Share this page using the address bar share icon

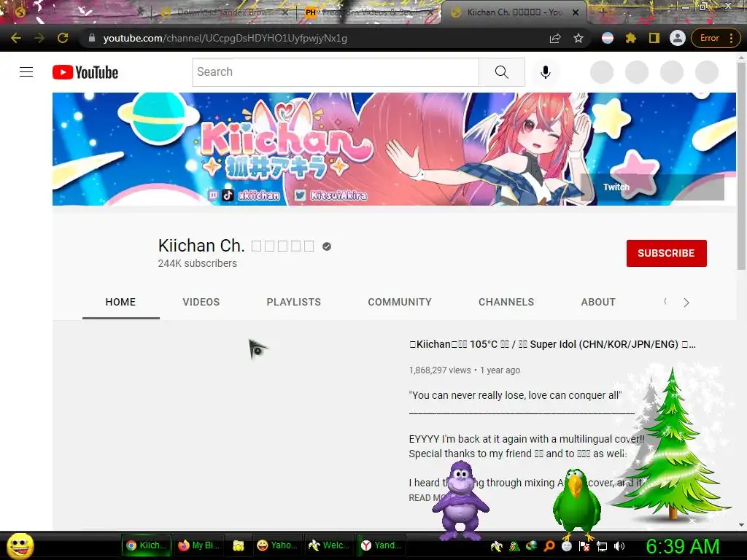[555, 38]
